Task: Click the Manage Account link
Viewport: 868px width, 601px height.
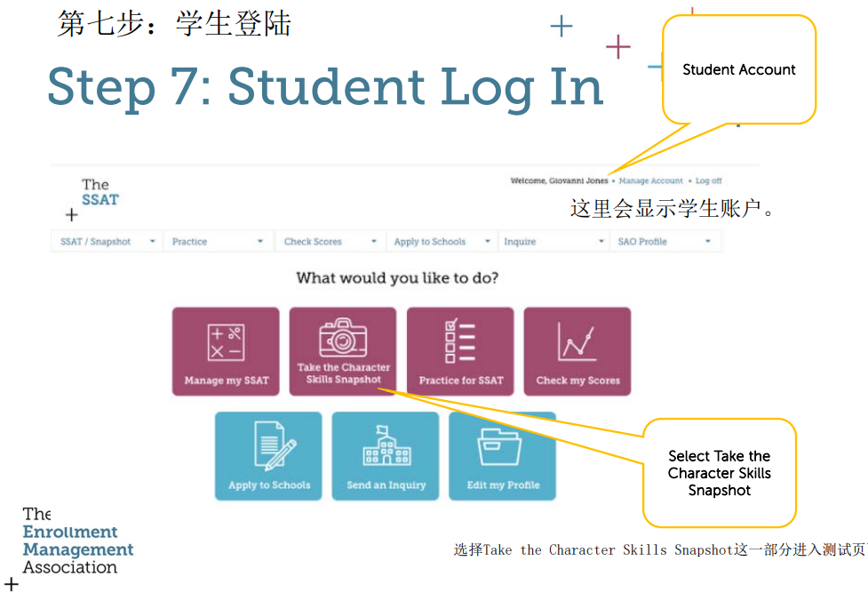Action: pos(650,180)
